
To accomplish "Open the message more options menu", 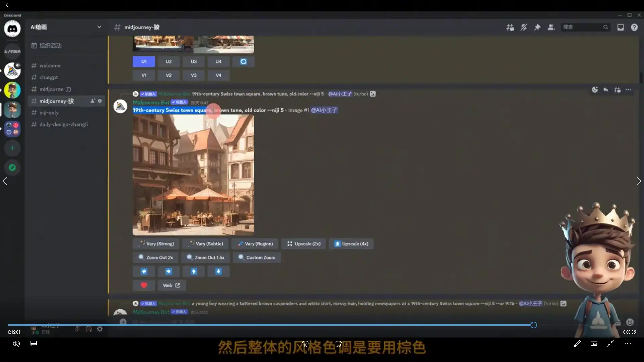I will tap(628, 89).
